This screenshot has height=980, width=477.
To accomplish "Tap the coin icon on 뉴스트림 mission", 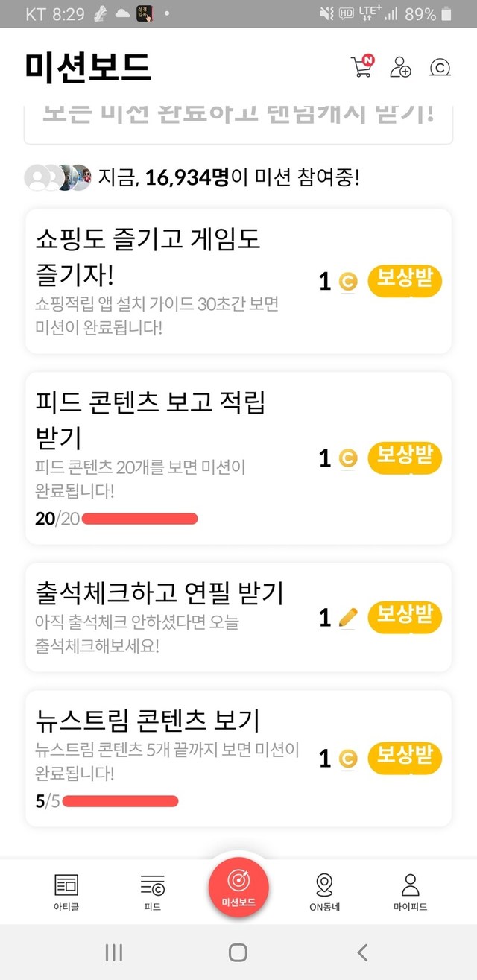I will [x=347, y=759].
